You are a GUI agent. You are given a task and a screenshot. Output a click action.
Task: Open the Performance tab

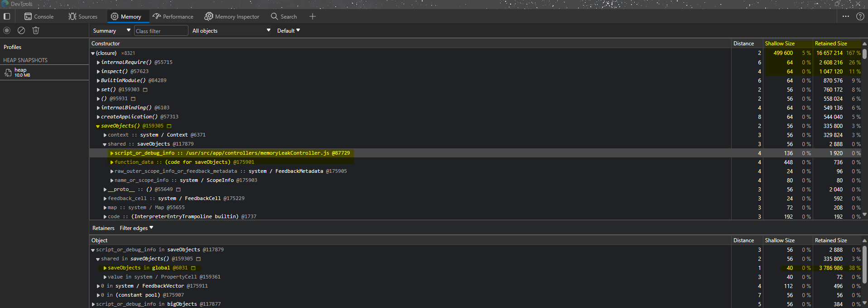pos(173,16)
